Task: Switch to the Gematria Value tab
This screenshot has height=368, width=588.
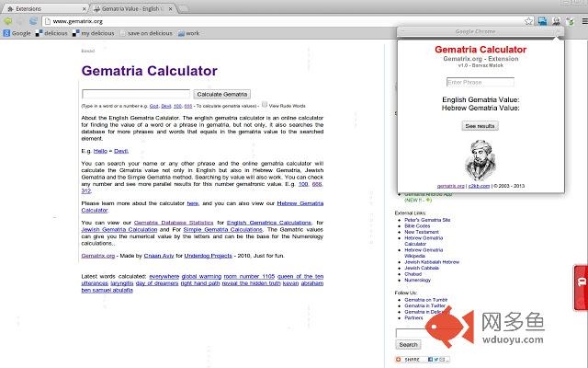Action: (130, 8)
